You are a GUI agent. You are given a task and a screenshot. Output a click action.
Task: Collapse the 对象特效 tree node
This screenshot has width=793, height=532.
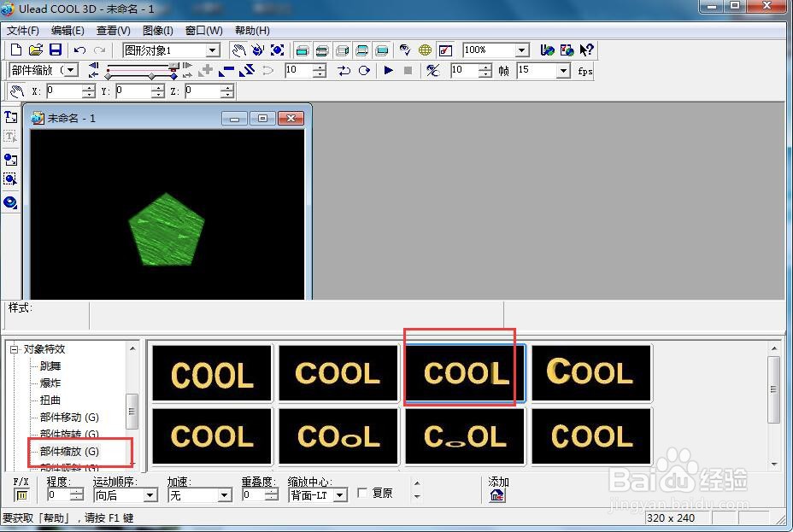point(14,349)
